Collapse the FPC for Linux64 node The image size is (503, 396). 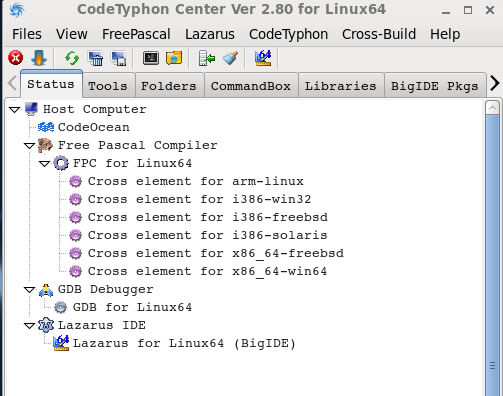(x=44, y=163)
